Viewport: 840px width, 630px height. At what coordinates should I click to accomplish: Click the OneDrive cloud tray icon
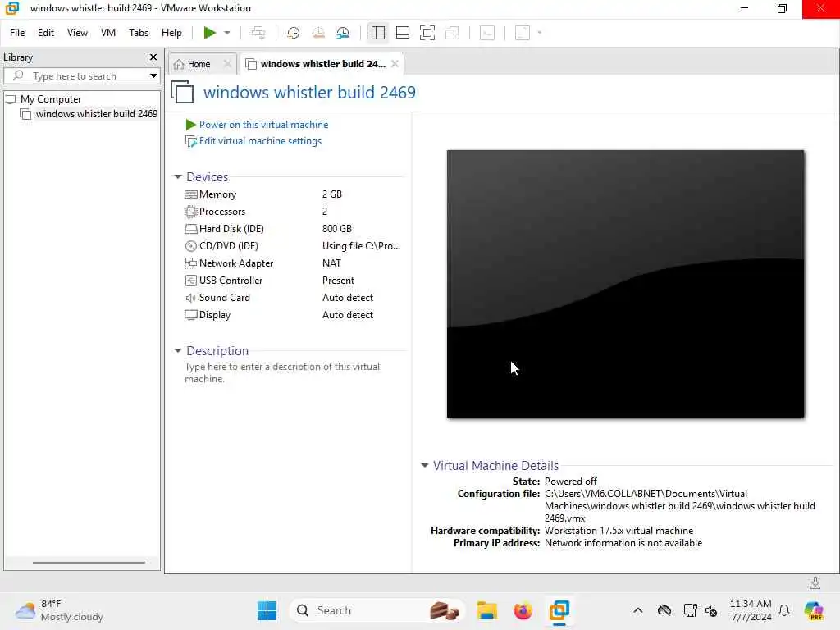[x=664, y=610]
